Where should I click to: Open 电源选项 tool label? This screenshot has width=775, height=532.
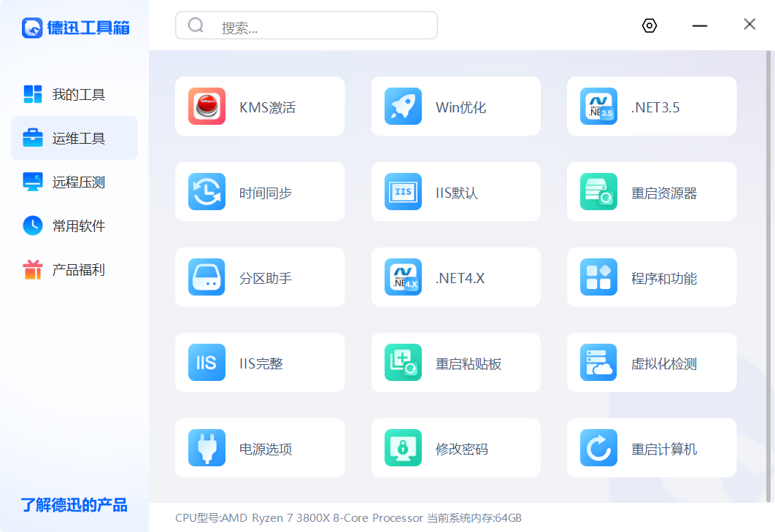(x=266, y=449)
